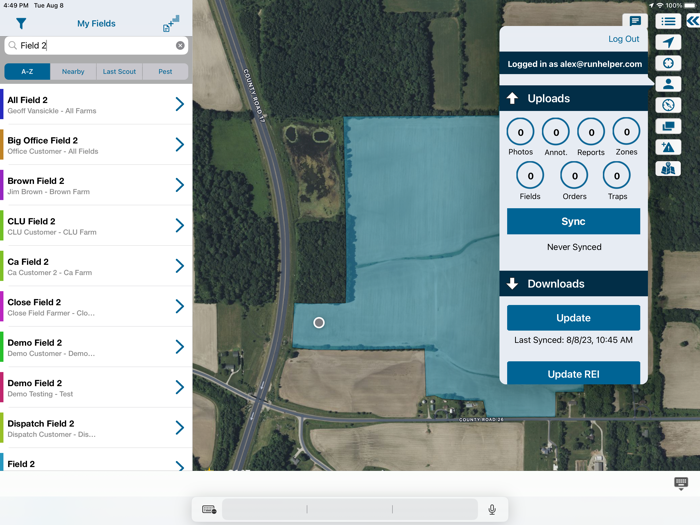This screenshot has height=525, width=700.
Task: Tap the Uploads up arrow icon
Action: (x=512, y=98)
